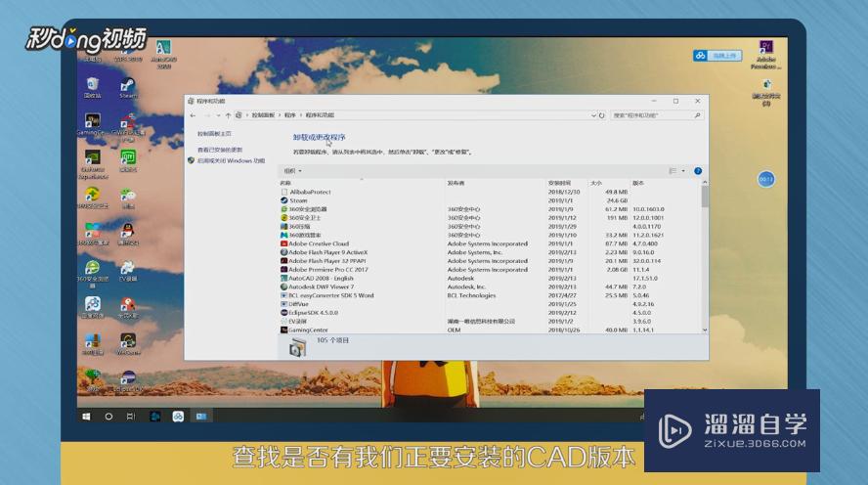
Task: Open Cortana search circle on taskbar
Action: coord(108,416)
